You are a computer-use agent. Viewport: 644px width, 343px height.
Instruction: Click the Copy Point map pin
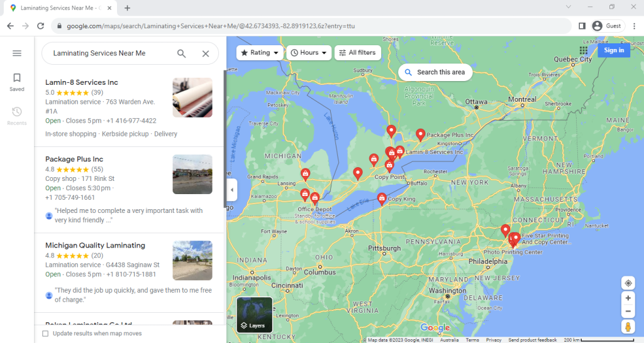389,165
